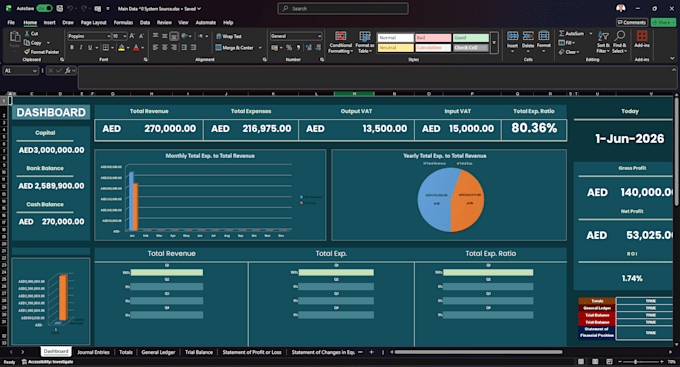680x367 pixels.
Task: Click the green Share button
Action: coord(663,23)
